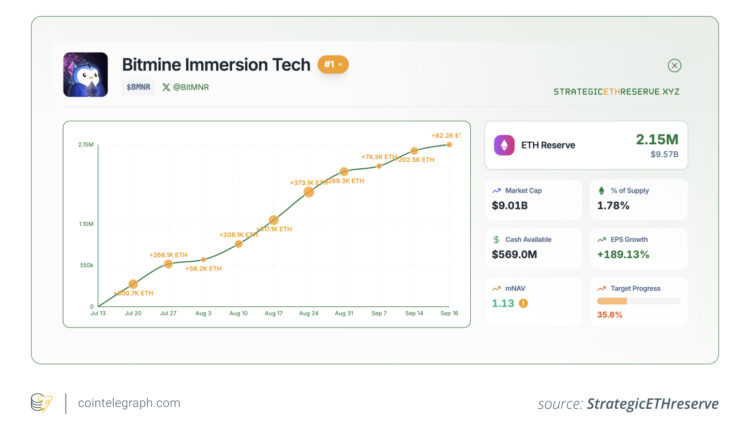Screen dimensions: 750x430
Task: Click the +266.1K ETH data point
Action: pos(168,264)
